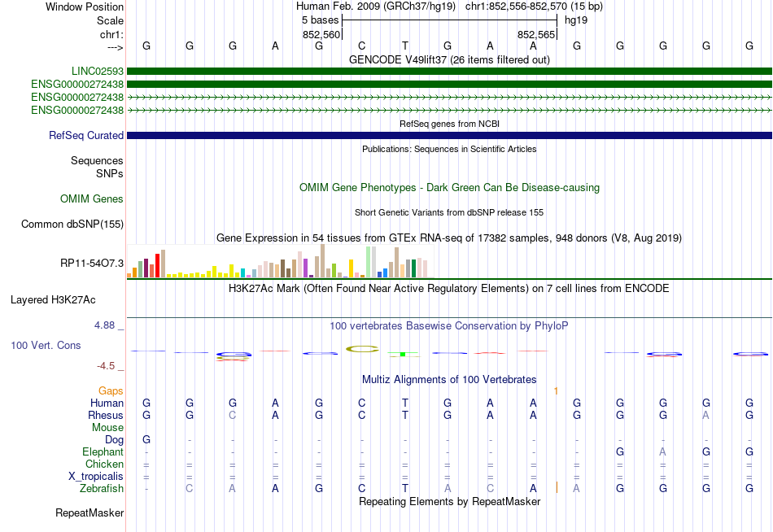Click the hg19 label beside scale bar
Image resolution: width=773 pixels, height=532 pixels.
[x=576, y=20]
